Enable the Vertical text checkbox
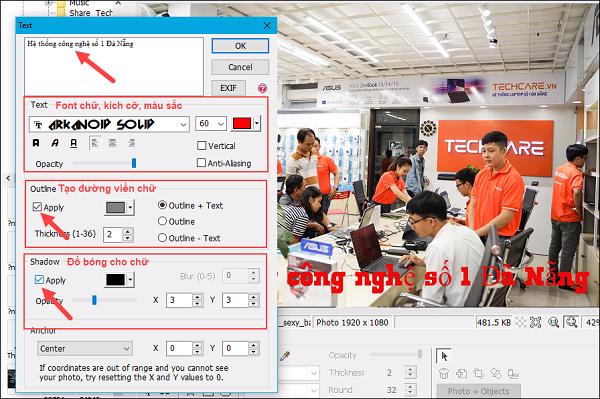The height and width of the screenshot is (399, 600). tap(201, 146)
